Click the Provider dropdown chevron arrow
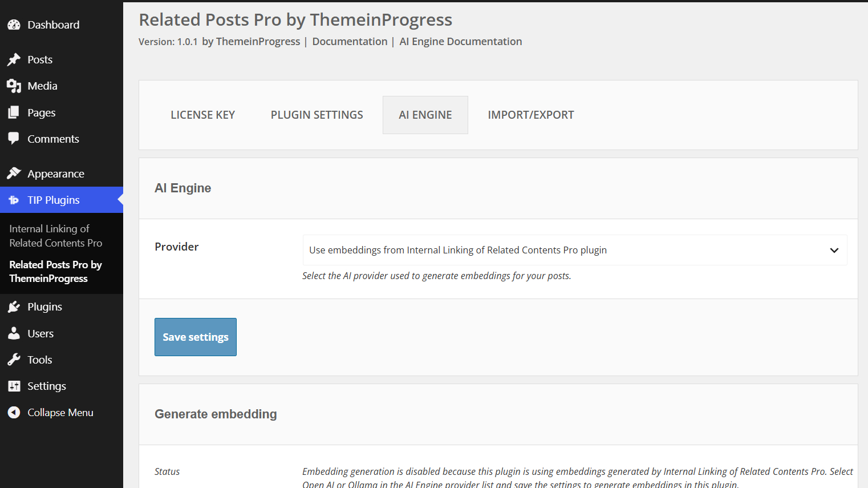 tap(834, 250)
